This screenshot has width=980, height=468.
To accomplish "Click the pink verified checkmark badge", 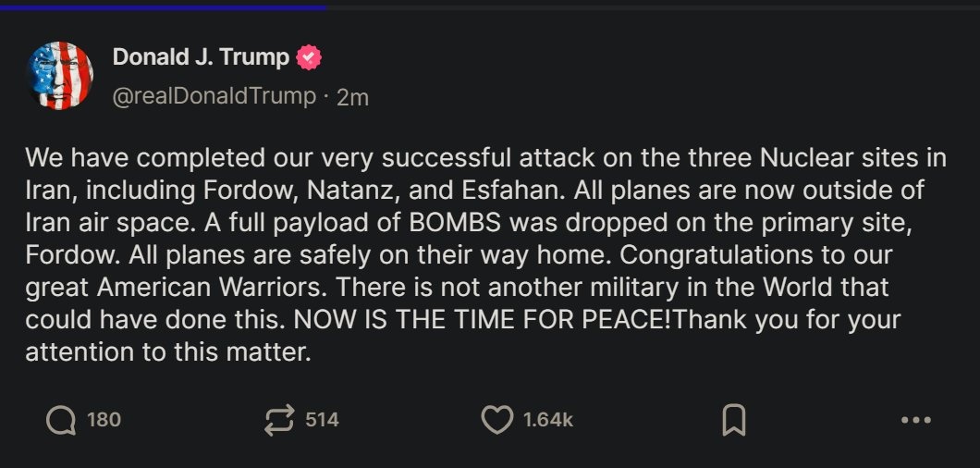I will 309,57.
